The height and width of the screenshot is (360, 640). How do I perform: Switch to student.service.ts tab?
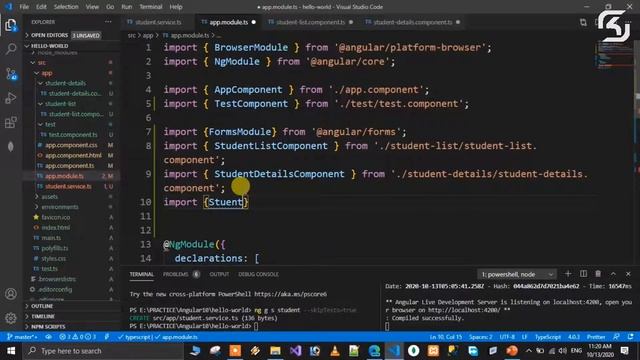[158, 22]
